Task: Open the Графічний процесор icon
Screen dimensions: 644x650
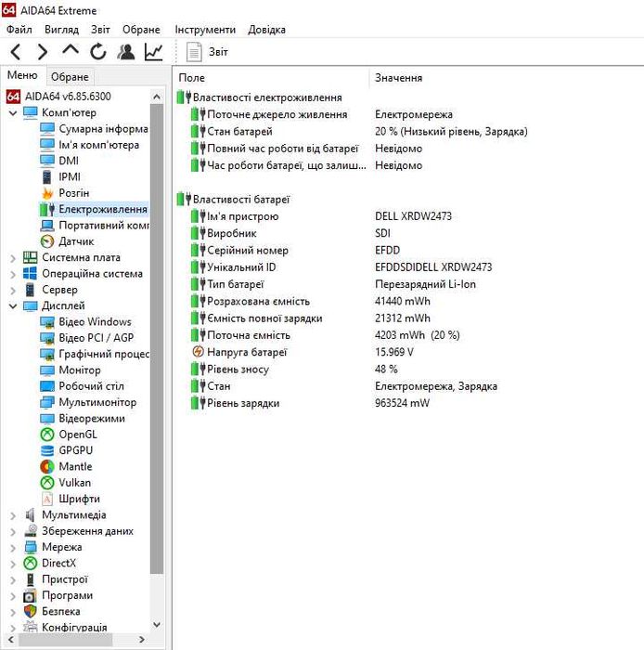Action: click(47, 354)
